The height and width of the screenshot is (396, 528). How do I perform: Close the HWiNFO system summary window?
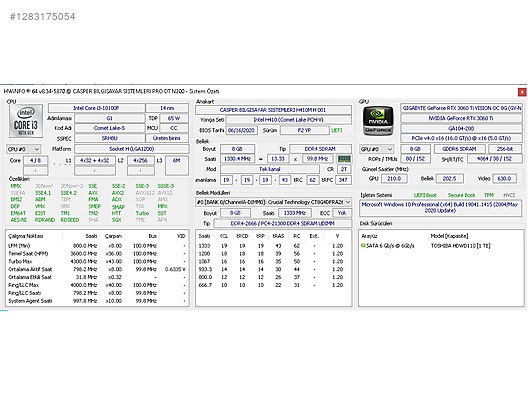click(522, 92)
